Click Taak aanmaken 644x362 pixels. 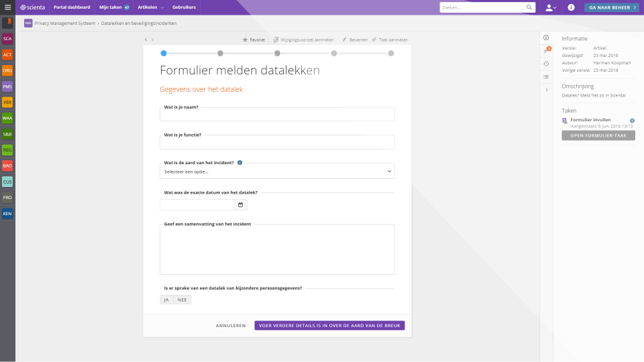(390, 40)
